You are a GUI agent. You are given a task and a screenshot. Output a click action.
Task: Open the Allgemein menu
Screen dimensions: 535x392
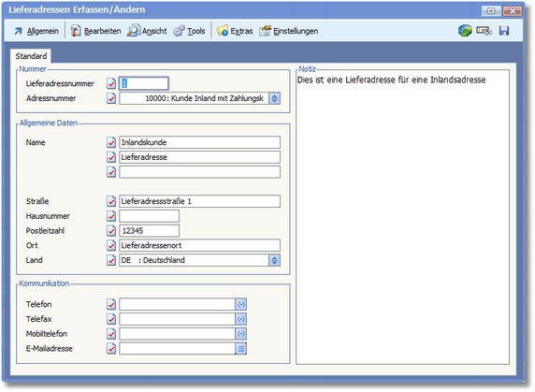point(36,31)
